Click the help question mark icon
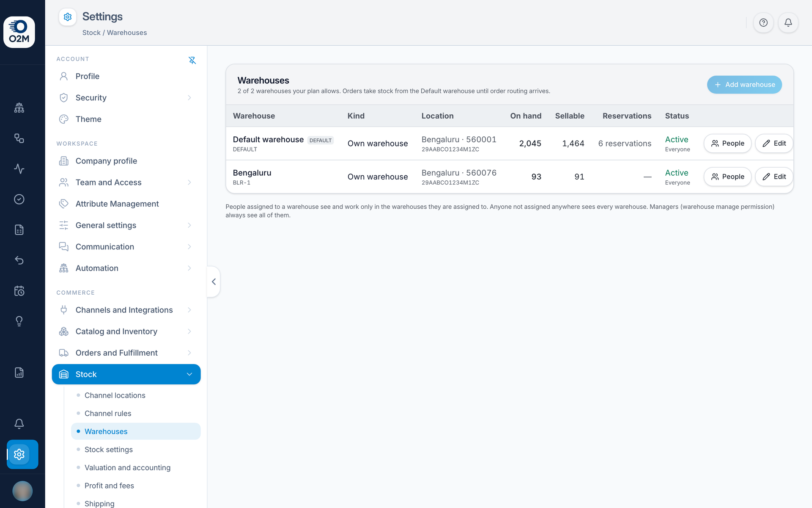Image resolution: width=812 pixels, height=508 pixels. pos(763,23)
